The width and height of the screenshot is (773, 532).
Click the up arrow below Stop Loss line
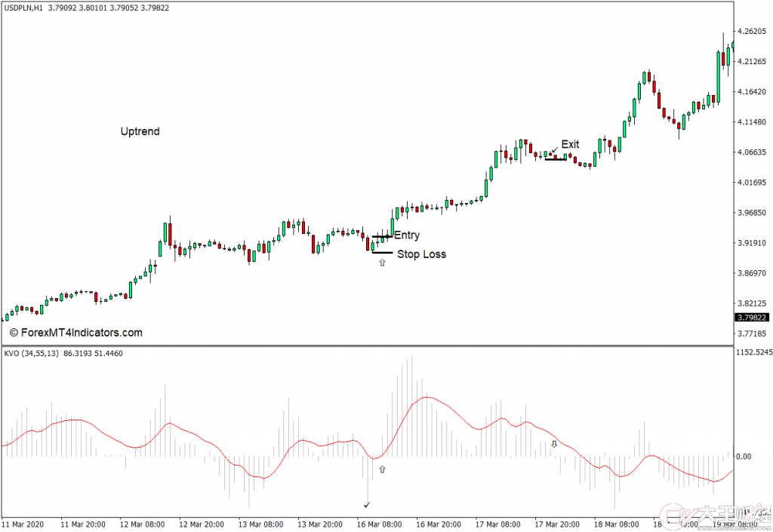(382, 263)
